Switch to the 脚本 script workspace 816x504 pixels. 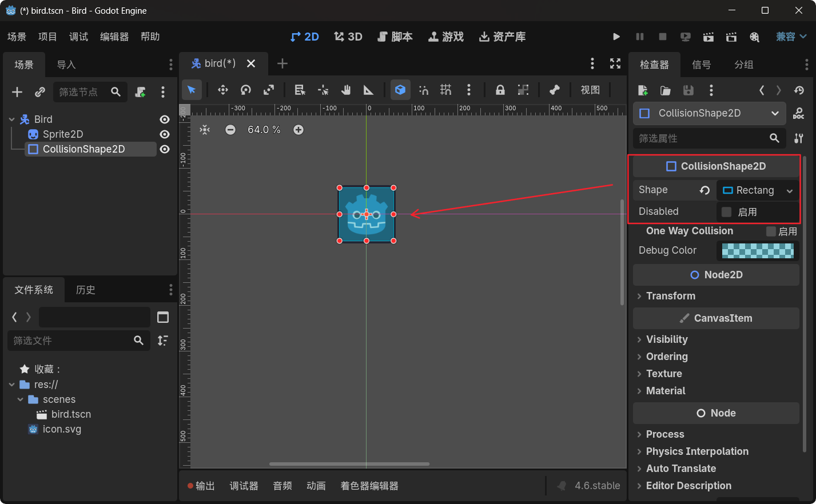[395, 37]
